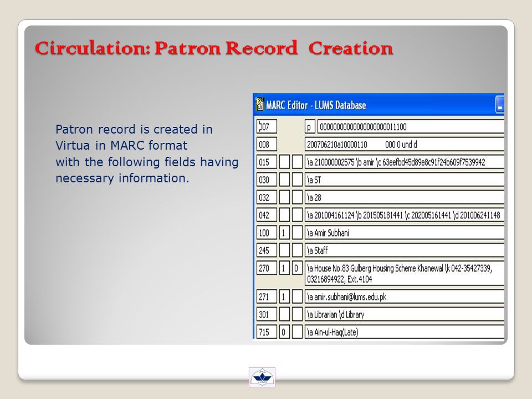Select the 301 tag field
The width and height of the screenshot is (532, 399).
(x=267, y=314)
